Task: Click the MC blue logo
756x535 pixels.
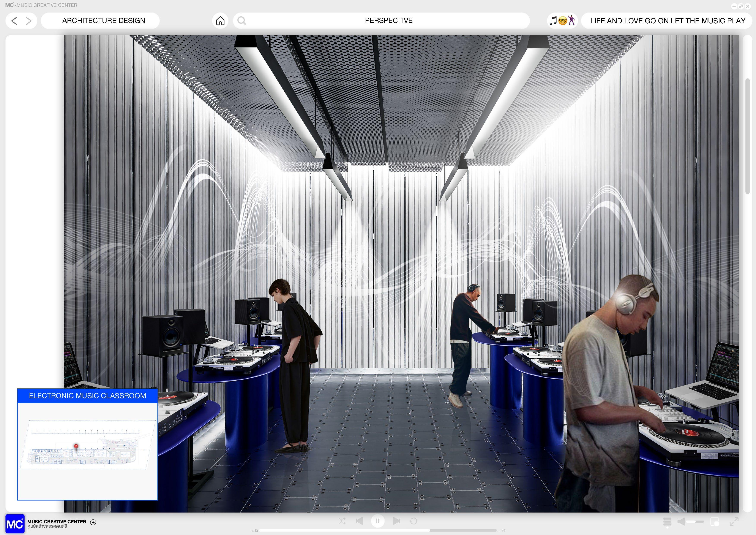Action: pyautogui.click(x=15, y=524)
